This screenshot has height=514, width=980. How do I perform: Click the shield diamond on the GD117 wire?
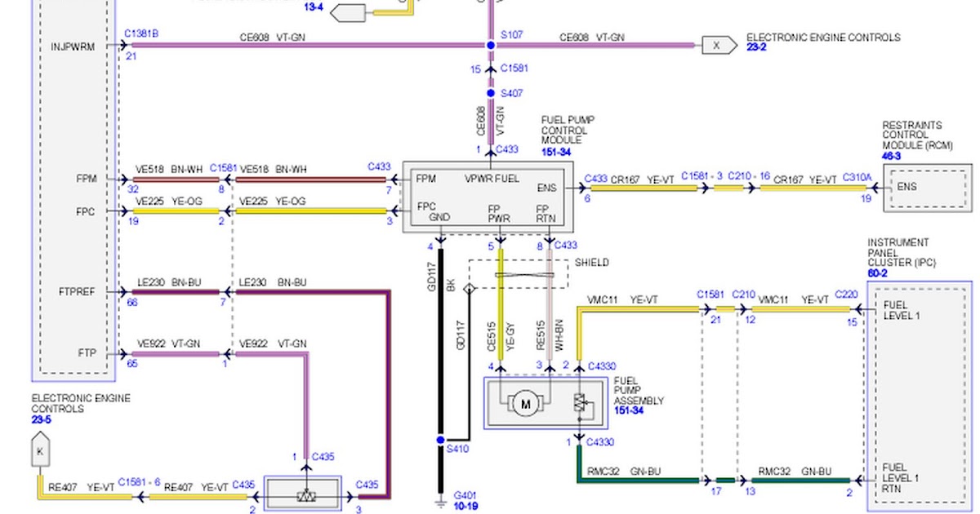click(470, 289)
